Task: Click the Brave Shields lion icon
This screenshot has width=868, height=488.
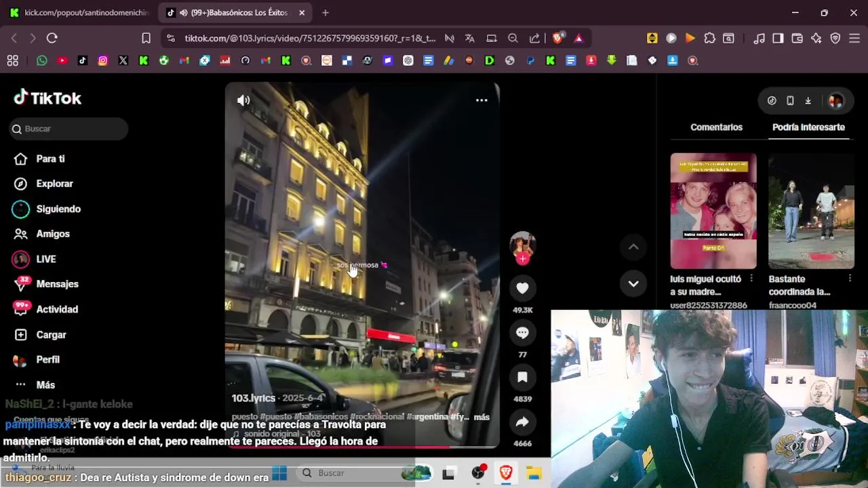Action: click(557, 39)
